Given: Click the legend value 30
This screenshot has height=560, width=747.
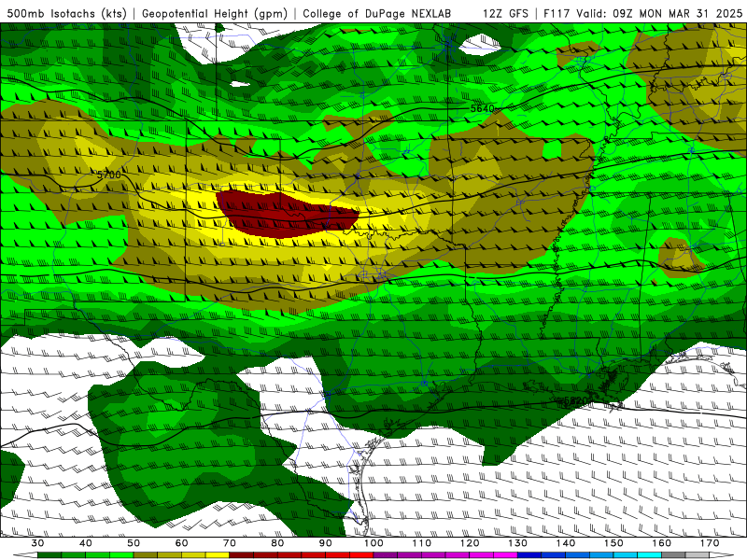Looking at the screenshot, I should 37,543.
